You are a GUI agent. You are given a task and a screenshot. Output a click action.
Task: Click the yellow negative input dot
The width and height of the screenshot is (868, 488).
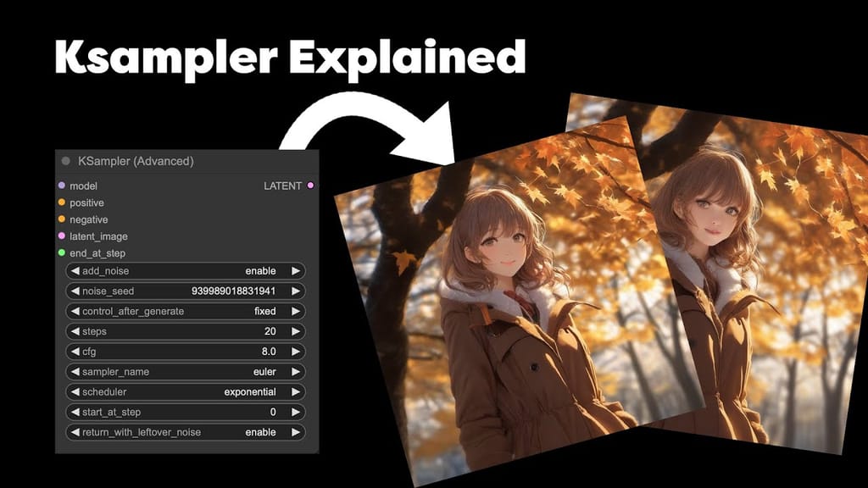click(60, 219)
